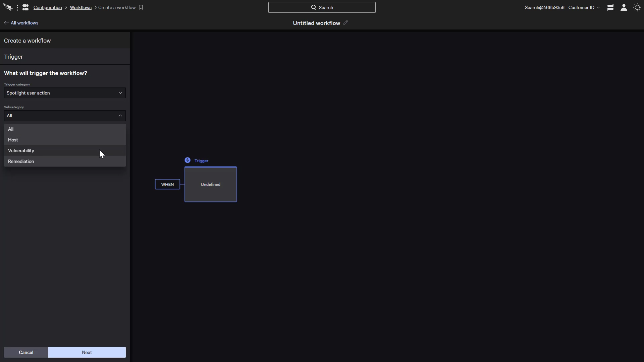Viewport: 644px width, 362px height.
Task: Click the Cancel button to discard workflow
Action: (x=25, y=352)
